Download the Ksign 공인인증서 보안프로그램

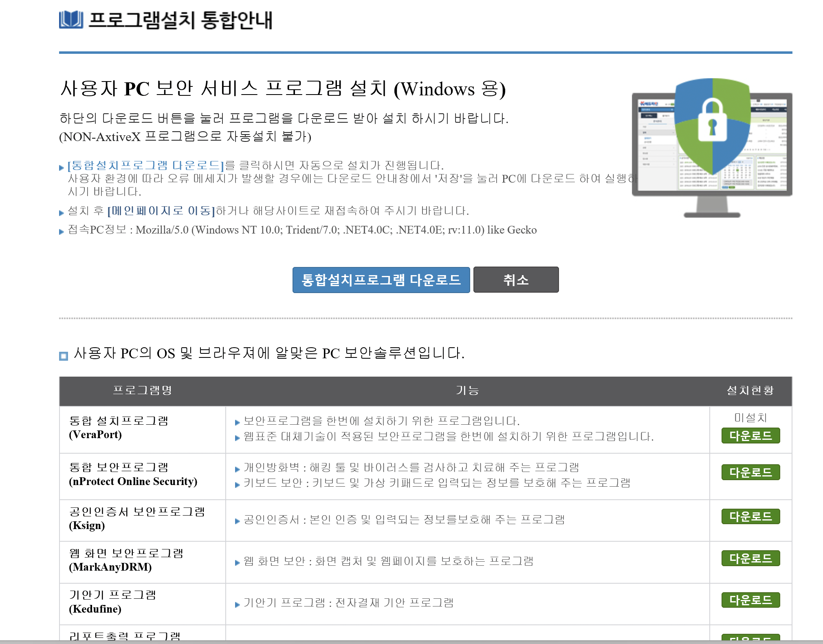click(x=750, y=516)
